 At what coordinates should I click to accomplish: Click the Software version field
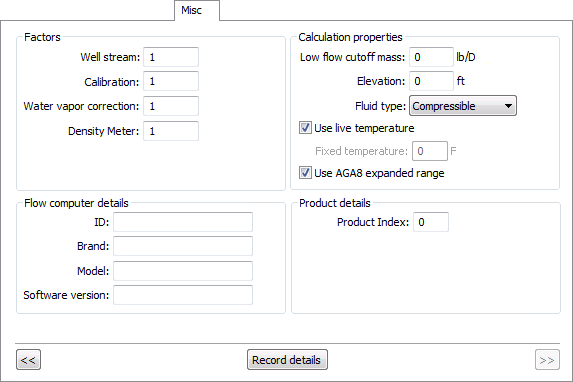[x=183, y=295]
